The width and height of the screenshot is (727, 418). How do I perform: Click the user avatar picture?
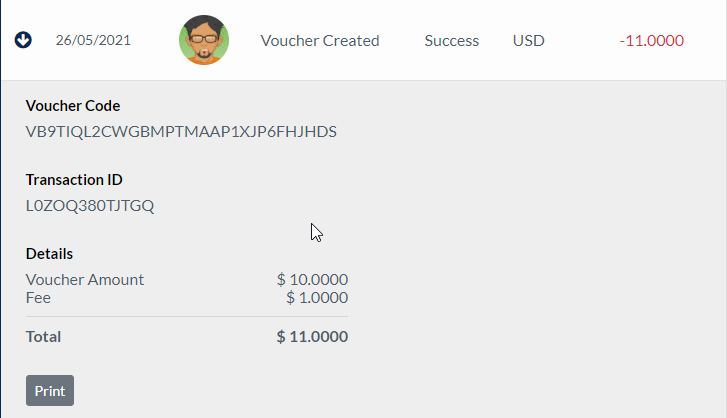(x=204, y=41)
